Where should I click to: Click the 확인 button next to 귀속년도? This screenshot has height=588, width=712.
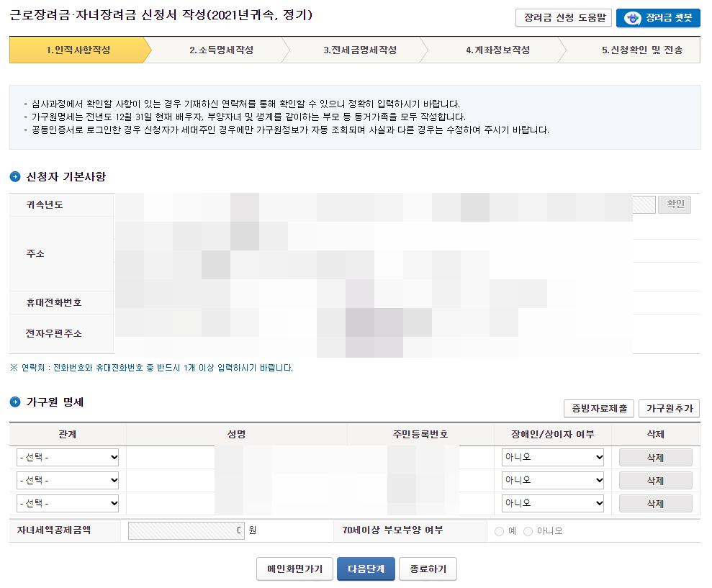tap(674, 204)
